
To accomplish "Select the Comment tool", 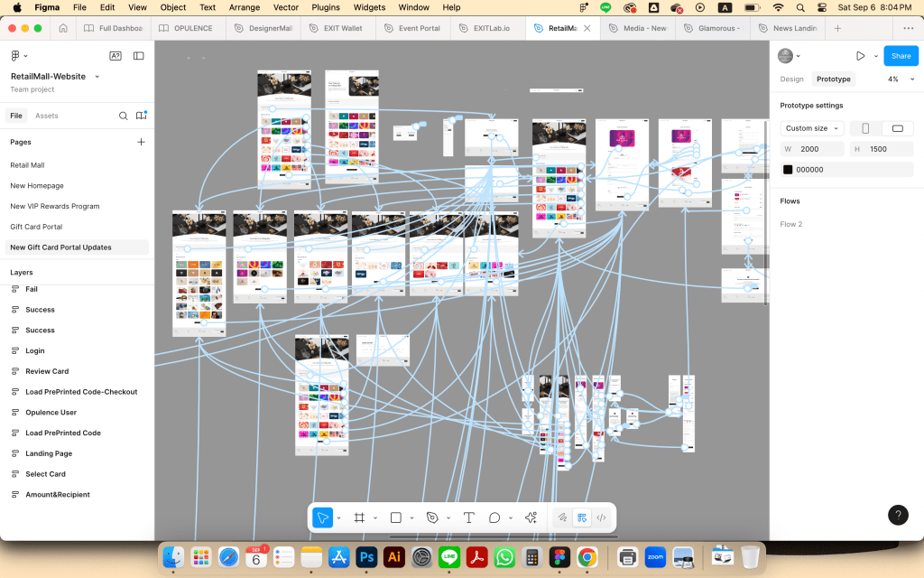I will click(494, 517).
